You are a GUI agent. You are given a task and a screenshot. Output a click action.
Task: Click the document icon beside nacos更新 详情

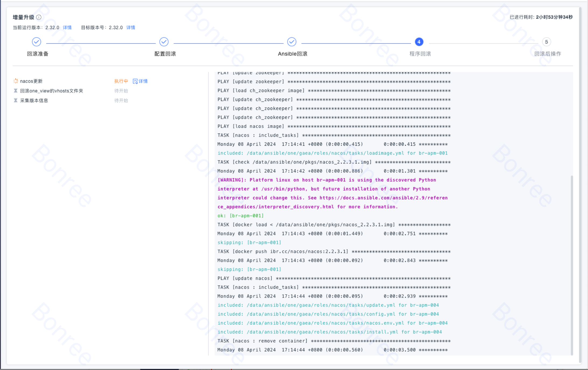pos(135,81)
